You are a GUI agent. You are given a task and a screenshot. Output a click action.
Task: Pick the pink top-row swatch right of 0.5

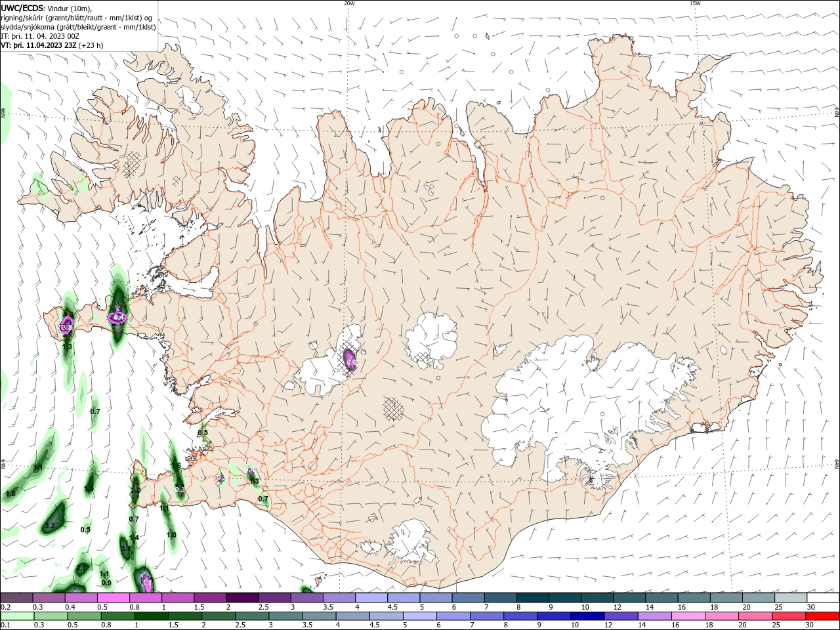(x=113, y=597)
